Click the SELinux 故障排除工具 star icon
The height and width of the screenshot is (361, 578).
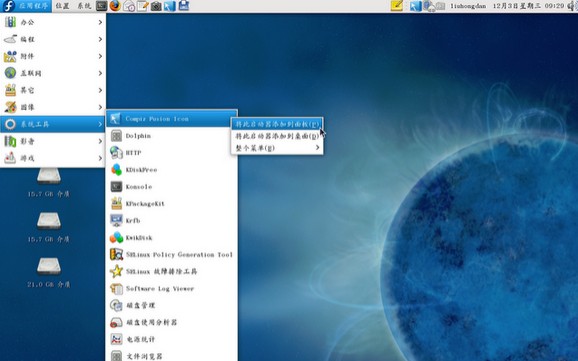(116, 271)
